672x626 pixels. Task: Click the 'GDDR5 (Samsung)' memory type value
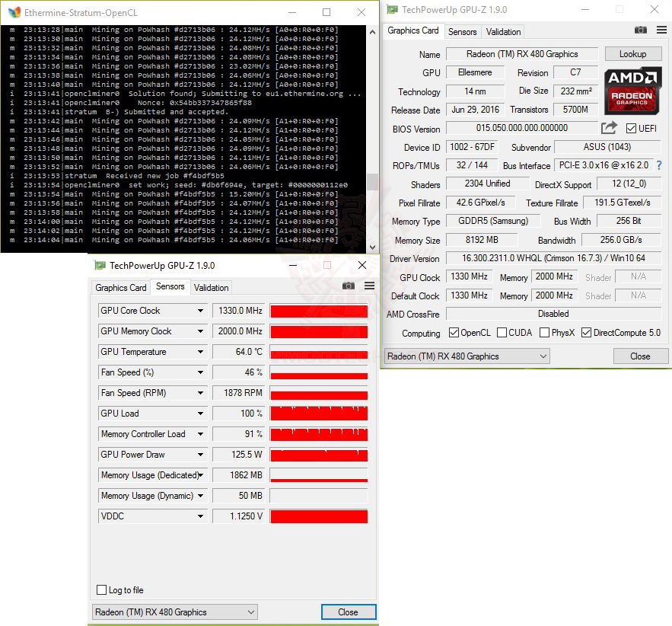click(493, 221)
